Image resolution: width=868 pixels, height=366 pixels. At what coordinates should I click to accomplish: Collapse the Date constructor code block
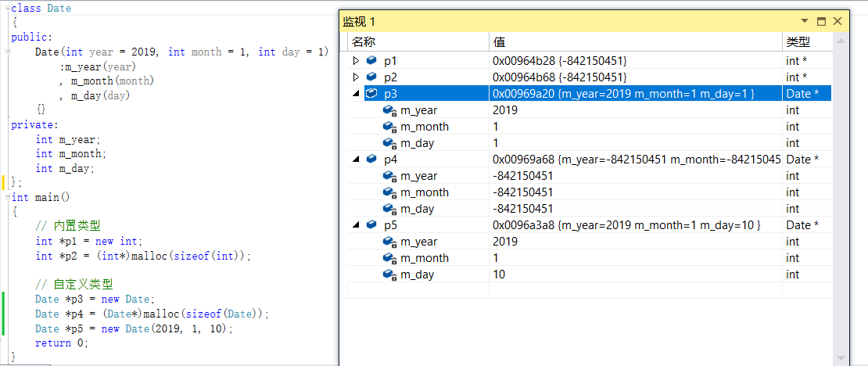pyautogui.click(x=7, y=52)
